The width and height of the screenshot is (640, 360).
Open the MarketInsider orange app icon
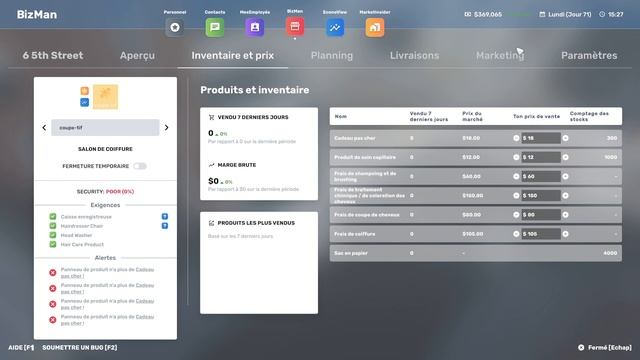pos(375,27)
